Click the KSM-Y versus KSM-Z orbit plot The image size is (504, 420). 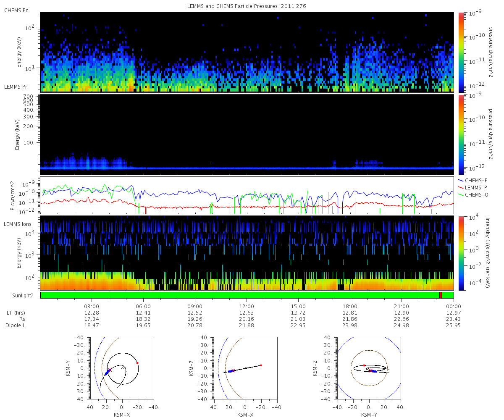click(369, 368)
